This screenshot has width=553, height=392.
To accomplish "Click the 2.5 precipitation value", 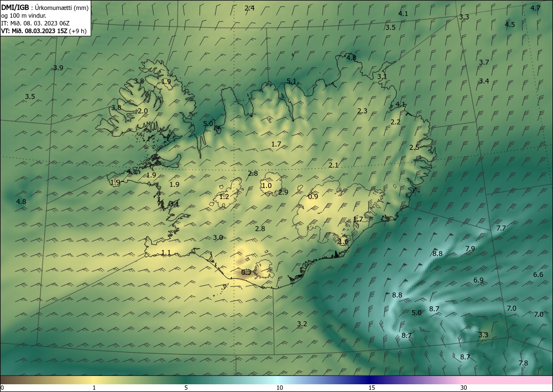I will click(x=414, y=148).
